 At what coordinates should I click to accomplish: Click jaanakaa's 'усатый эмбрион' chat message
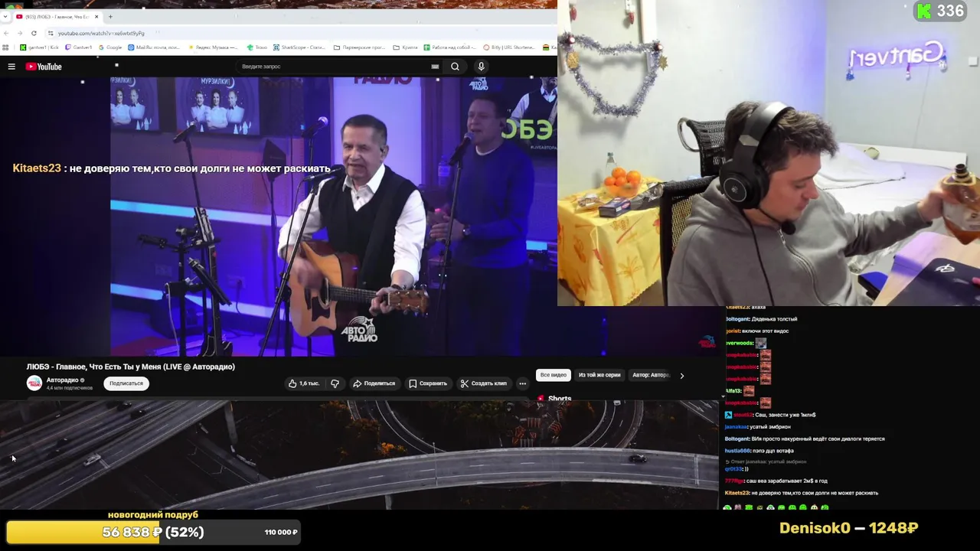(x=770, y=427)
